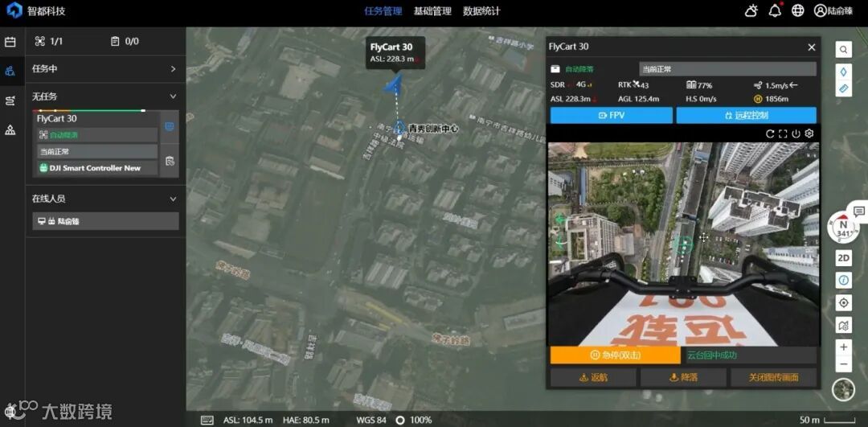Image resolution: width=868 pixels, height=427 pixels.
Task: Click the drone count icon showing 1/1
Action: point(39,41)
